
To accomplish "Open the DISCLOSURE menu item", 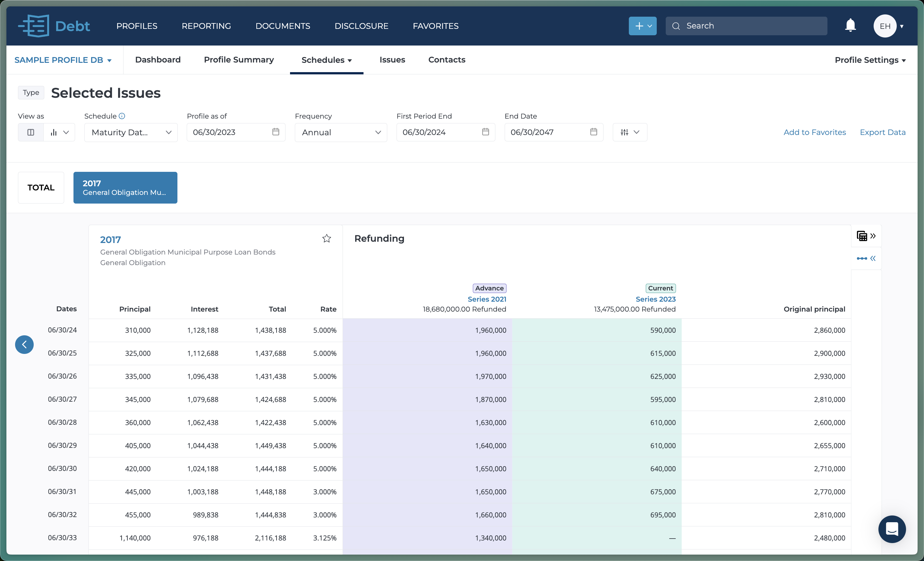I will (x=361, y=25).
